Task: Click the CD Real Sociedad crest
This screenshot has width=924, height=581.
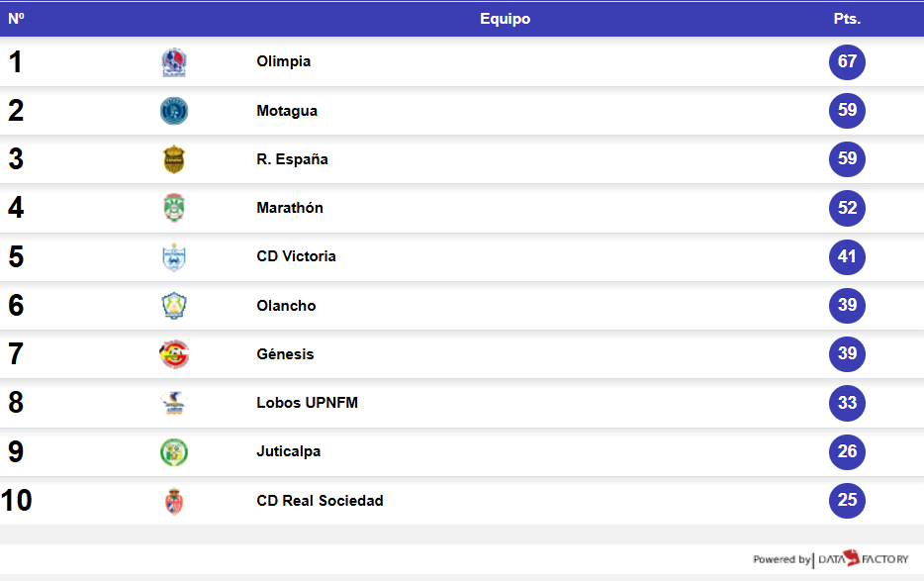Action: (174, 501)
